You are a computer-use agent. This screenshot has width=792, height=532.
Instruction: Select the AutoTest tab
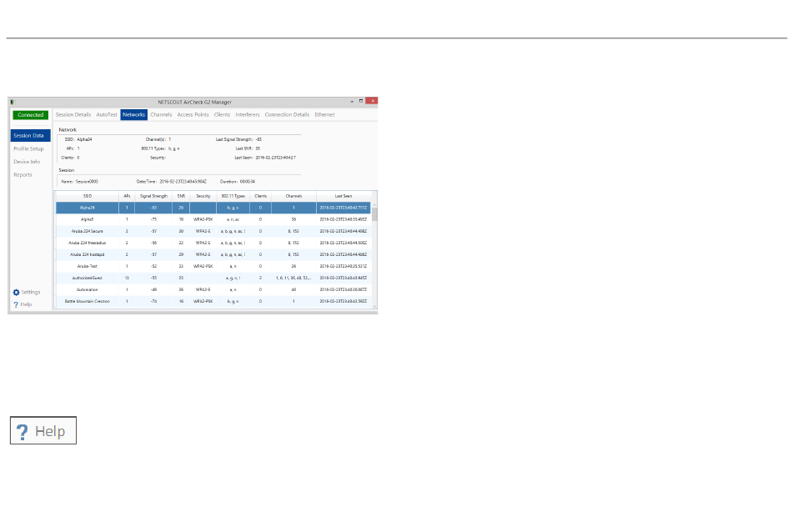107,115
